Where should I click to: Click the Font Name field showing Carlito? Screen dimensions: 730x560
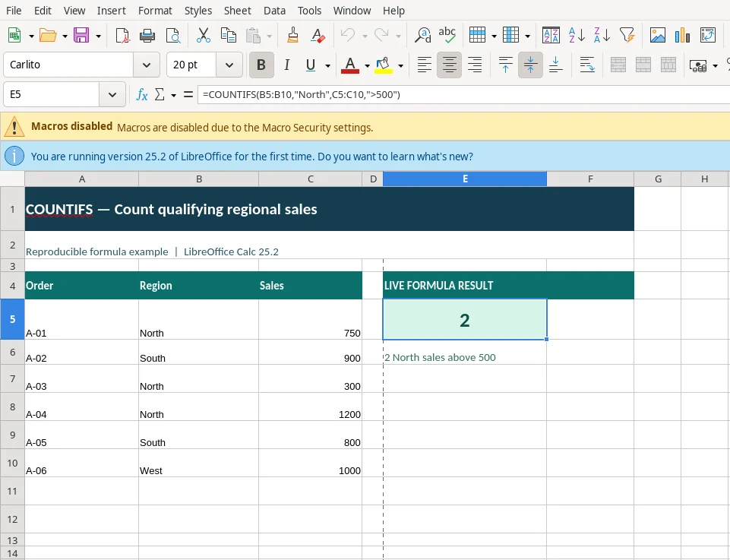68,65
